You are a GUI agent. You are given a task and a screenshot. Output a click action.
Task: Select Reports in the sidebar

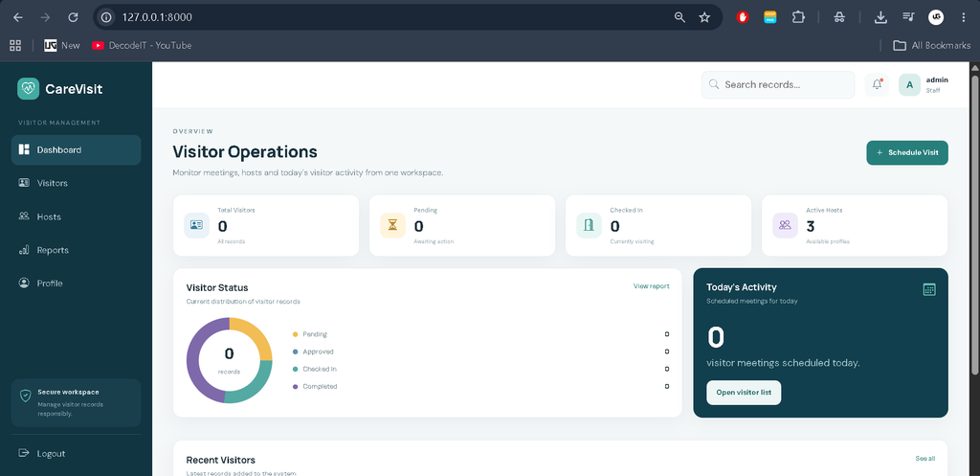[x=77, y=250]
